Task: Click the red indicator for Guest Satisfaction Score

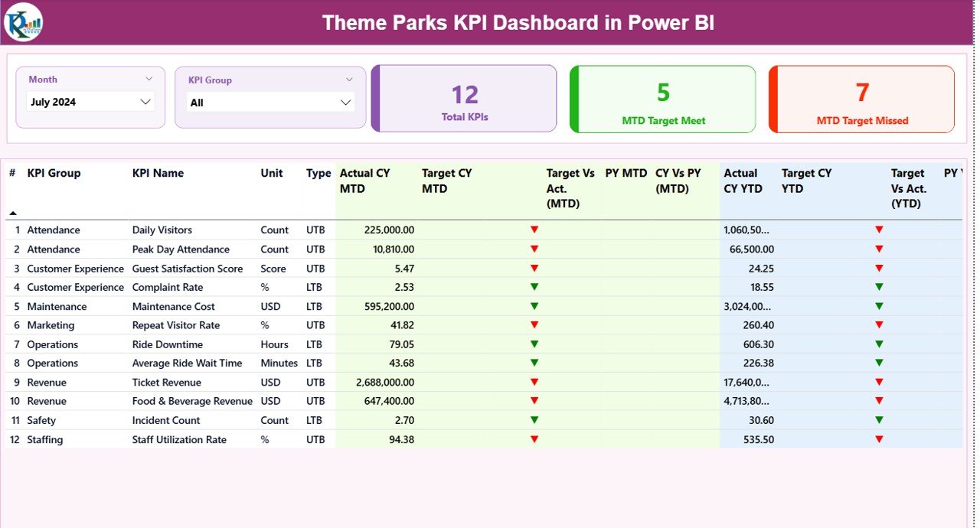Action: (x=534, y=268)
